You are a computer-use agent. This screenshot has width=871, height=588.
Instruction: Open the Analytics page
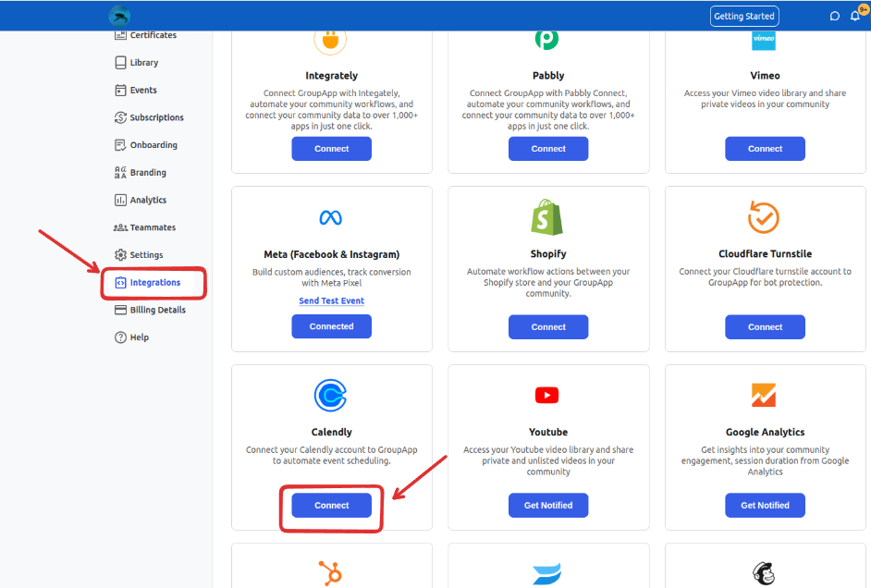[141, 200]
